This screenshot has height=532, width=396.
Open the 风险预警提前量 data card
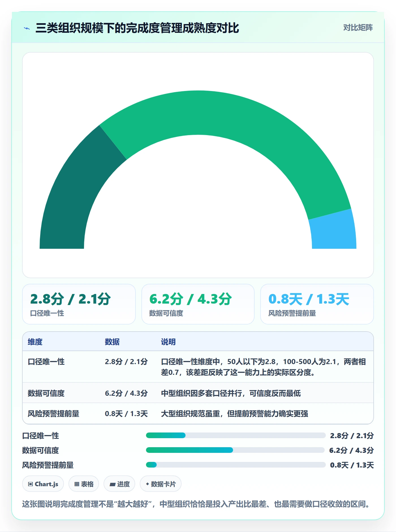(x=317, y=304)
